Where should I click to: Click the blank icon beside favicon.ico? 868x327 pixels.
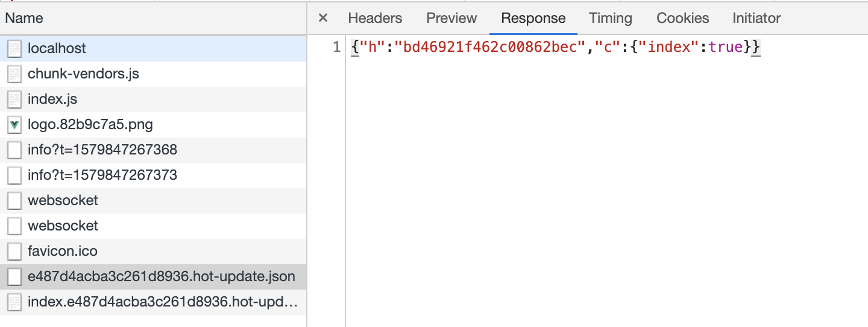click(x=14, y=252)
